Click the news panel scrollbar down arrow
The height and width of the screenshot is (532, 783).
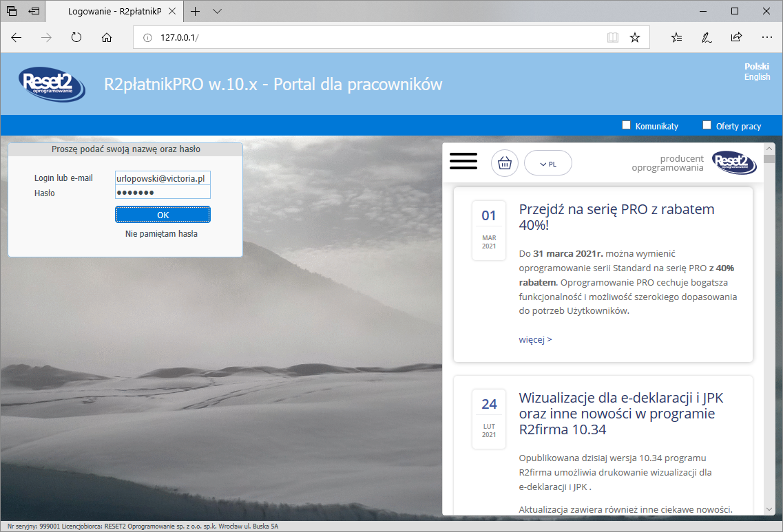click(x=769, y=509)
